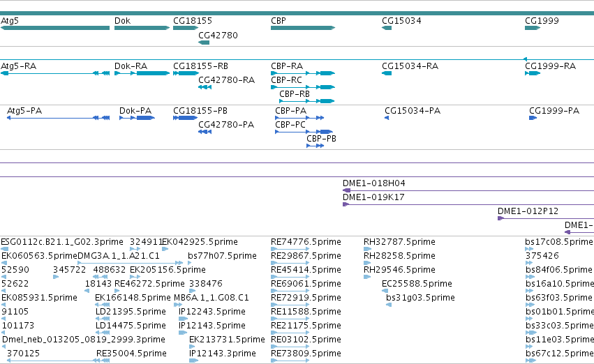Select the LD14475.5prime EST label
Screen dimensions: 594x364
(131, 326)
